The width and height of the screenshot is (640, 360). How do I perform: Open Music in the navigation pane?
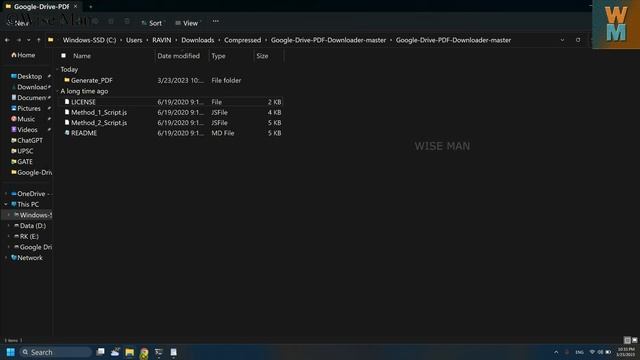[x=23, y=119]
